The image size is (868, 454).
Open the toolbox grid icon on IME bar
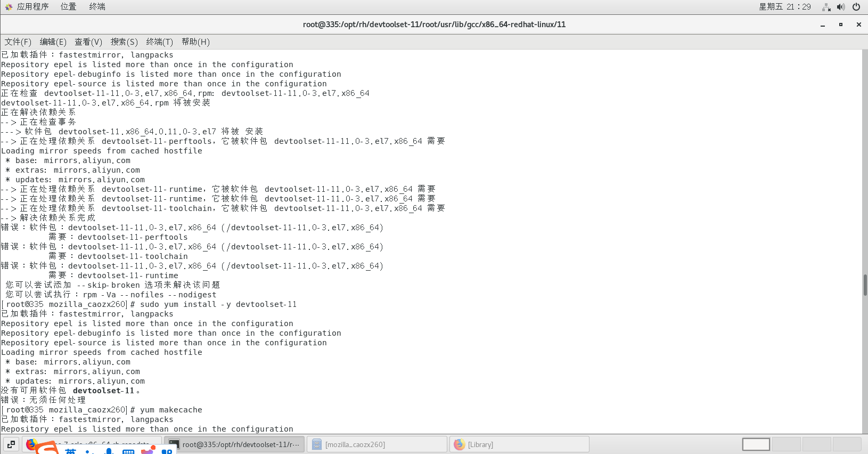click(x=167, y=451)
